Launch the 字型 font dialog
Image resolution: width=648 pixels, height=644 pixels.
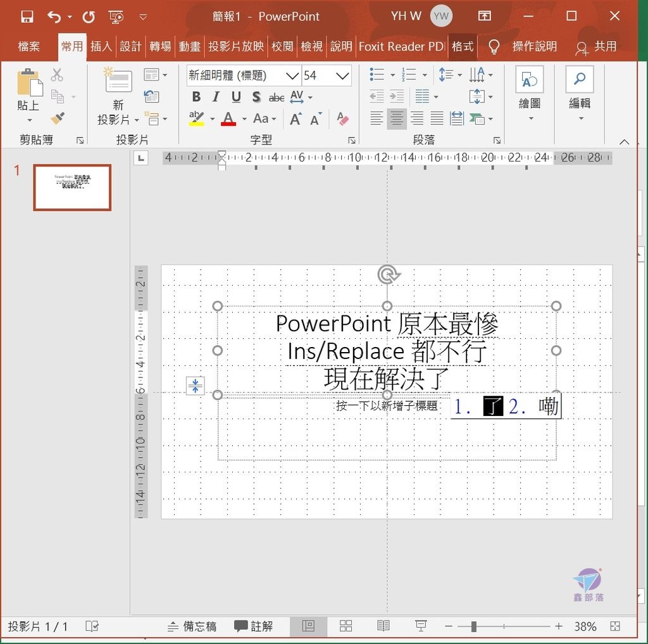click(x=352, y=141)
